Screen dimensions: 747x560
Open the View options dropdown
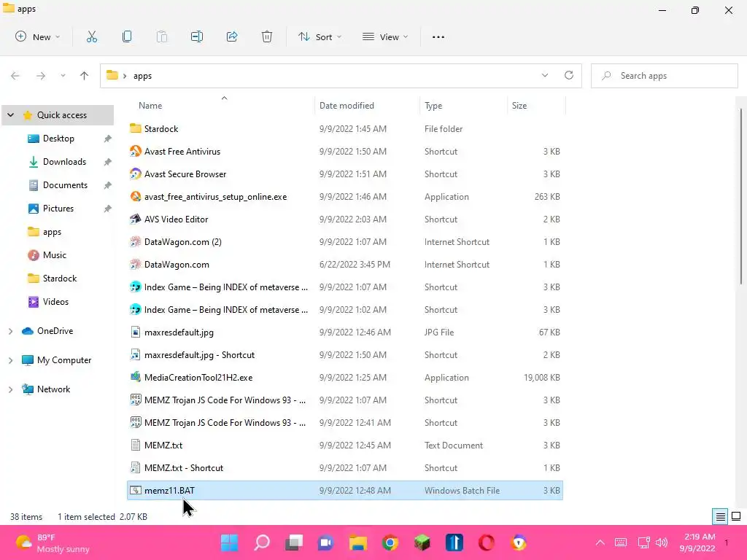(x=385, y=36)
